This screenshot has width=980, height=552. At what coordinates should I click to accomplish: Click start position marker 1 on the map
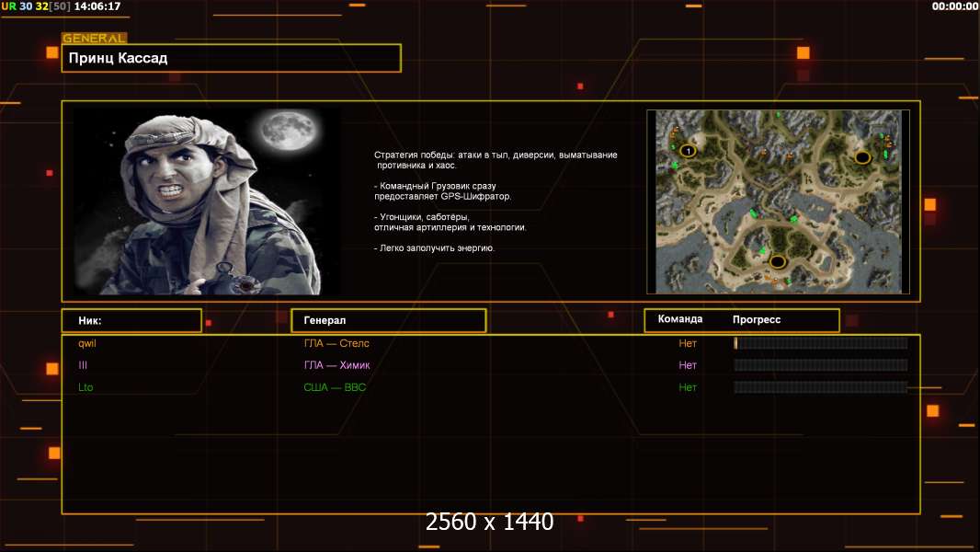coord(689,151)
